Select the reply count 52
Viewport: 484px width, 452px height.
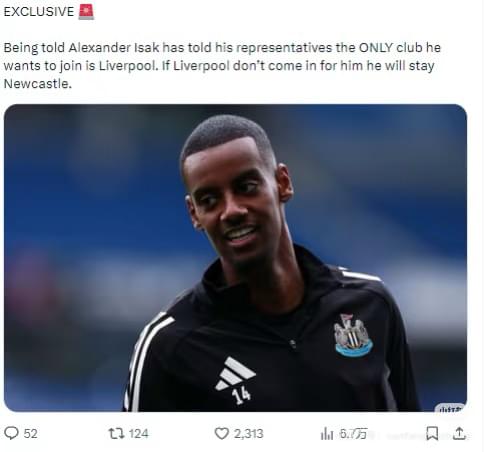tap(30, 434)
